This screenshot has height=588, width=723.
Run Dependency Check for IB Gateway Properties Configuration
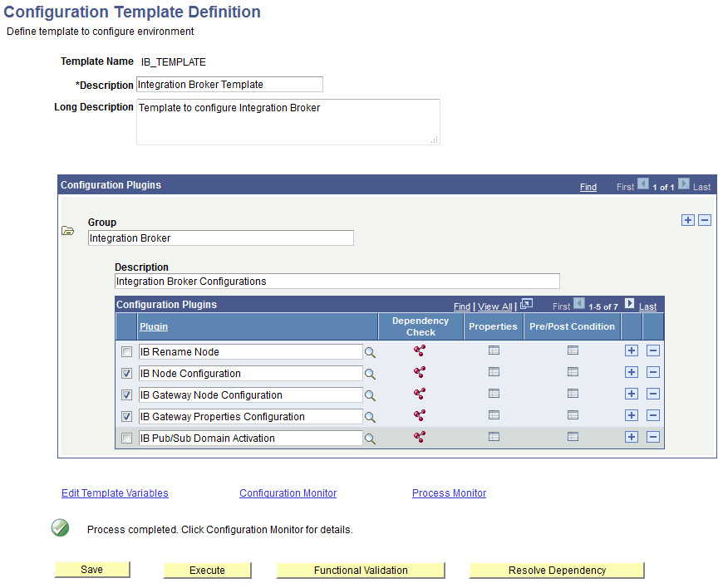[x=419, y=415]
